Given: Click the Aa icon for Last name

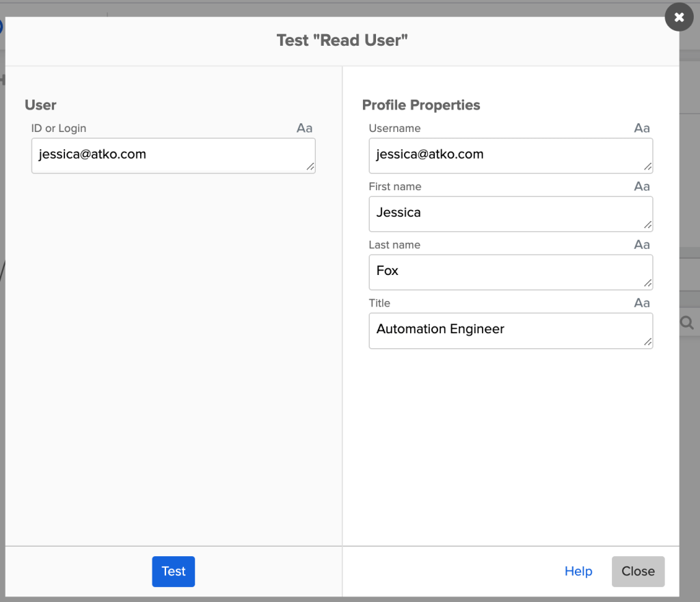Looking at the screenshot, I should tap(641, 245).
